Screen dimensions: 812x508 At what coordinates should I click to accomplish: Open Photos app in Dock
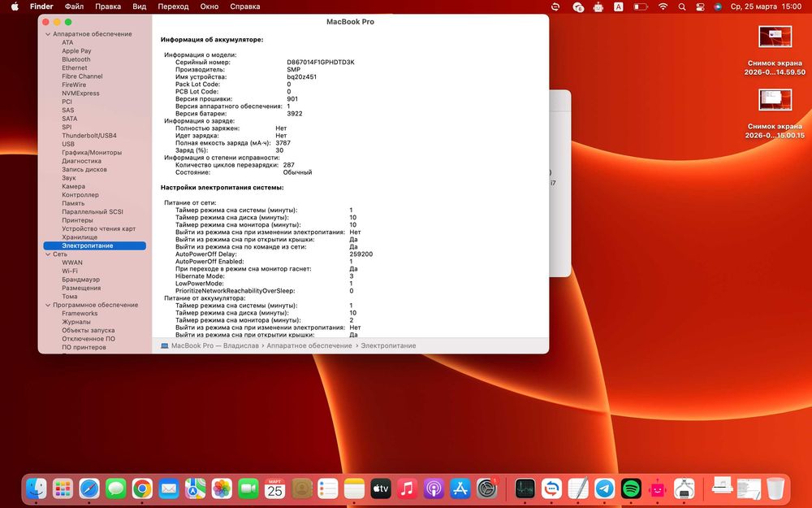coord(222,488)
